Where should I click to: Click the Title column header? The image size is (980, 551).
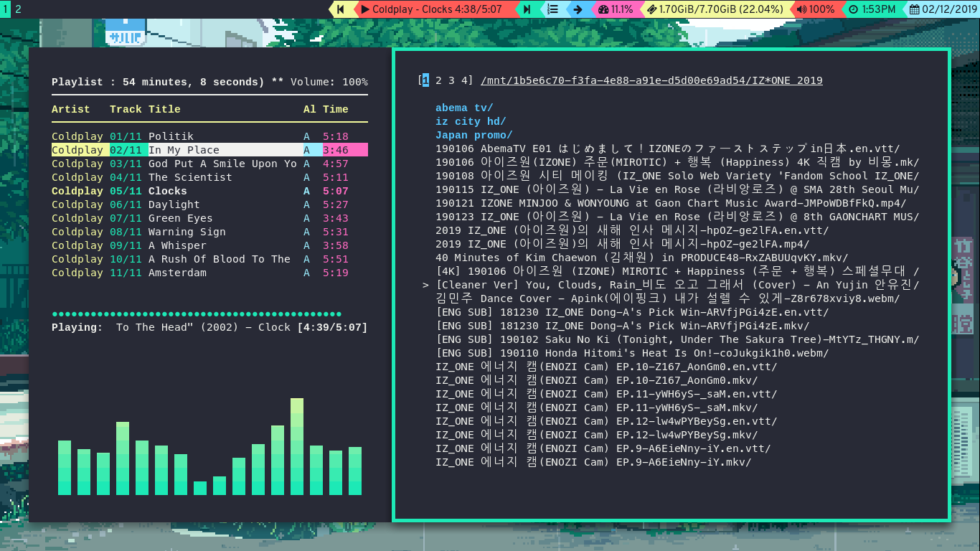[x=164, y=109]
